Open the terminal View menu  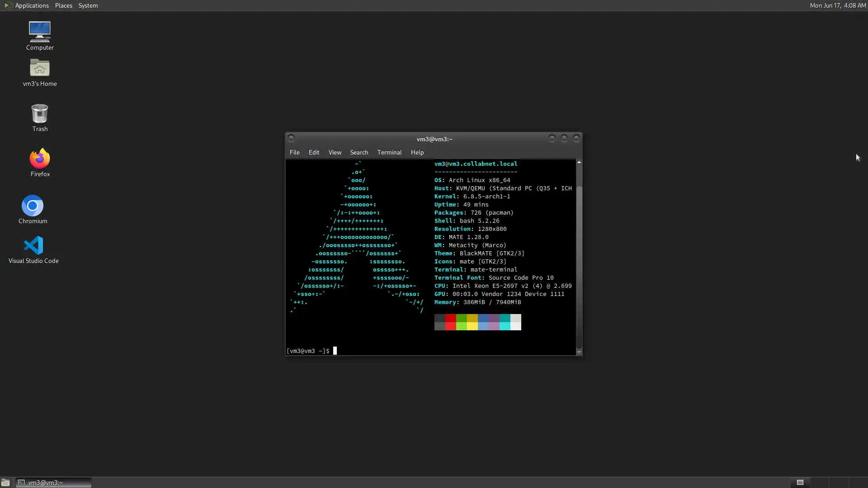[335, 152]
